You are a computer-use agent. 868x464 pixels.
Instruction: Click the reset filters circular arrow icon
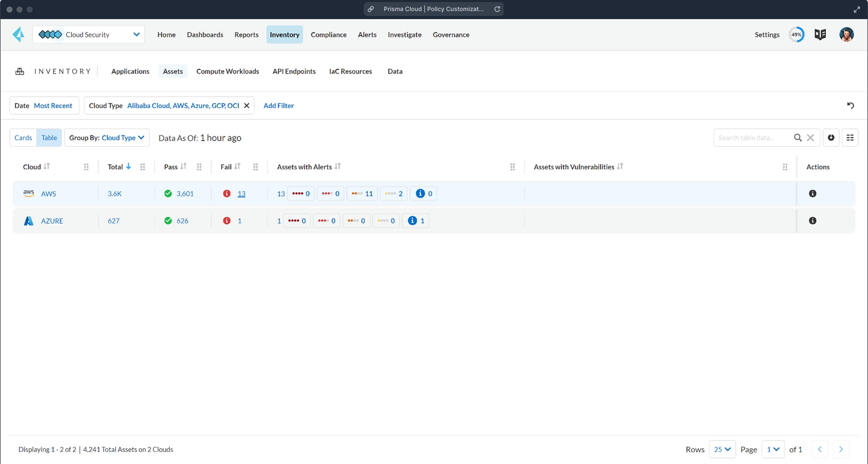pos(851,105)
